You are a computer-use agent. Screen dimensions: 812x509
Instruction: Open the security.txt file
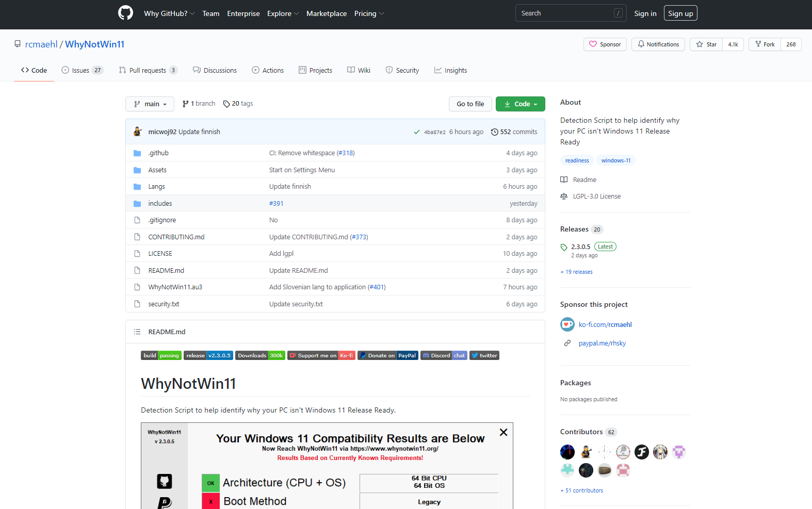[164, 304]
